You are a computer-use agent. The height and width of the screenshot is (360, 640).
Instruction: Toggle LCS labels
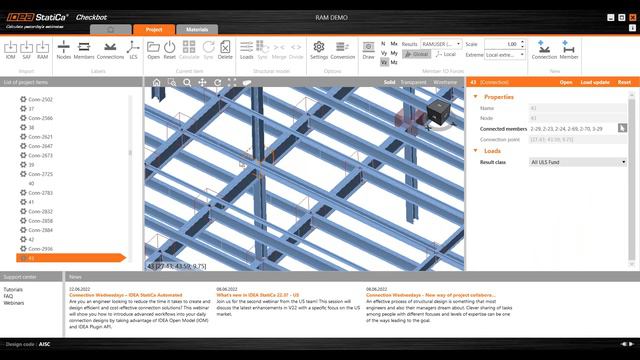click(133, 50)
